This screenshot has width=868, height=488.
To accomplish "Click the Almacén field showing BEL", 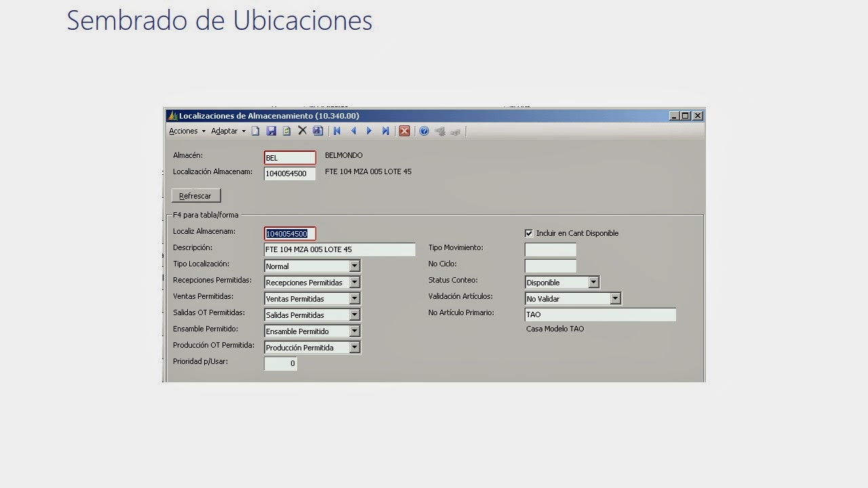I will pyautogui.click(x=290, y=157).
